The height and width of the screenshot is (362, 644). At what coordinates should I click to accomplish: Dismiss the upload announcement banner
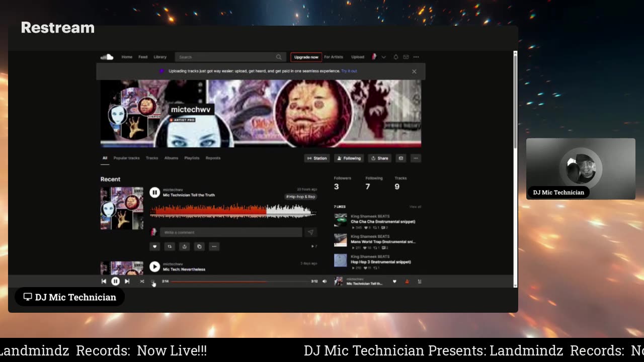414,71
